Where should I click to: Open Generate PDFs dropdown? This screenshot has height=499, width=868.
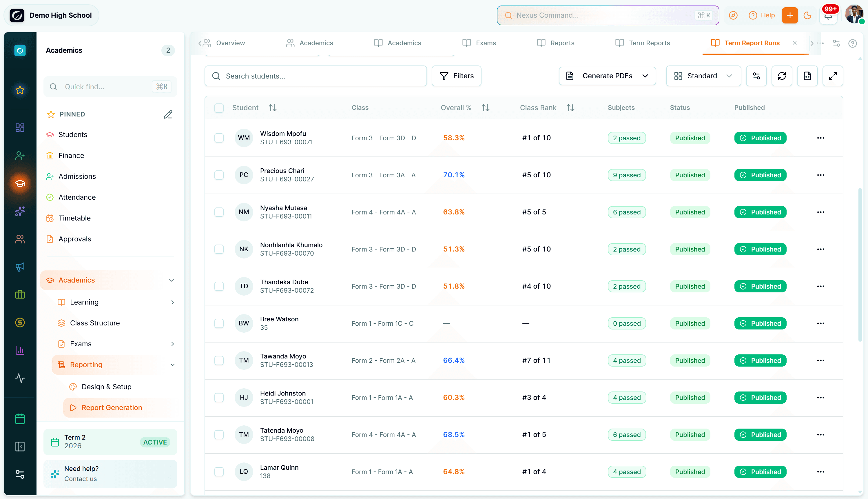point(607,76)
